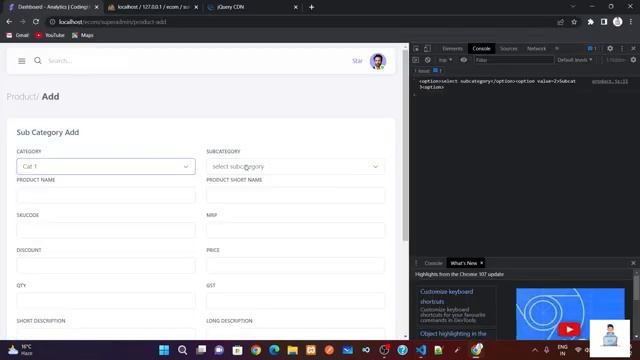This screenshot has width=640, height=360.
Task: Toggle the live expression eye icon
Action: pos(464,60)
